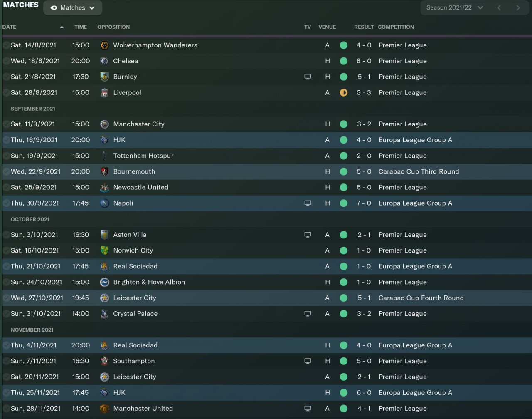Sort by the Date column header
Image resolution: width=532 pixels, height=419 pixels.
pyautogui.click(x=10, y=27)
